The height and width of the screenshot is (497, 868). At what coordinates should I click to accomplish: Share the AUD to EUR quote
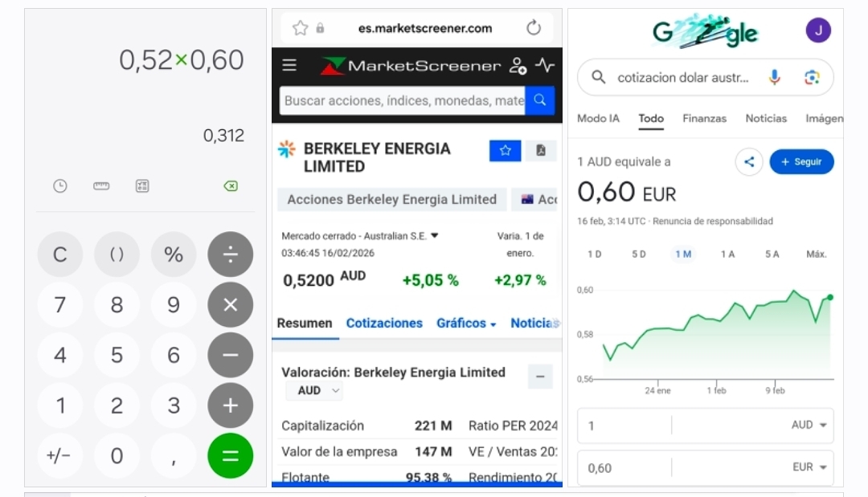click(x=748, y=162)
